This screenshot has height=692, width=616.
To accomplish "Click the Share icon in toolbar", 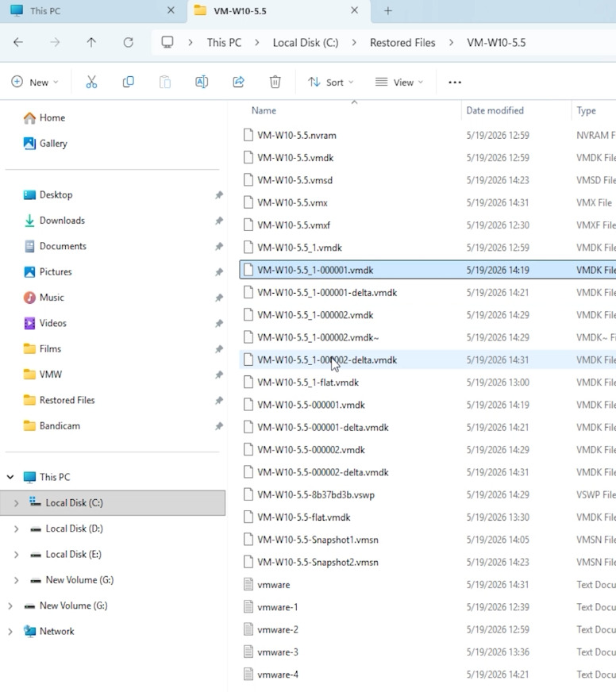I will point(238,82).
